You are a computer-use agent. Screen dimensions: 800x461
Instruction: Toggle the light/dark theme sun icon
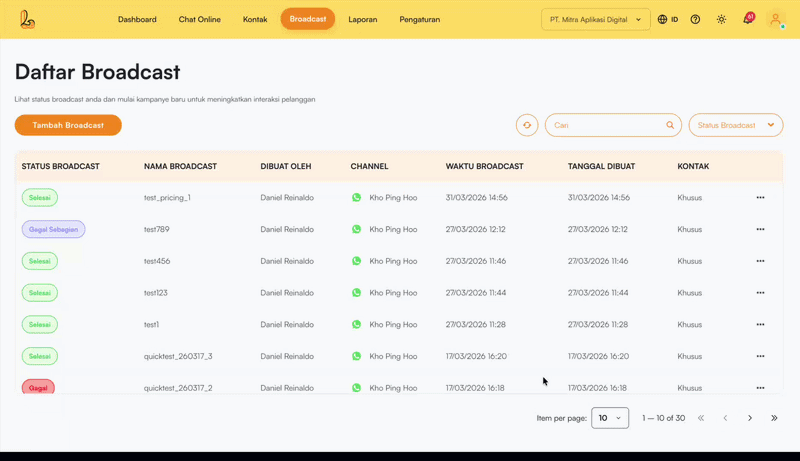coord(721,19)
